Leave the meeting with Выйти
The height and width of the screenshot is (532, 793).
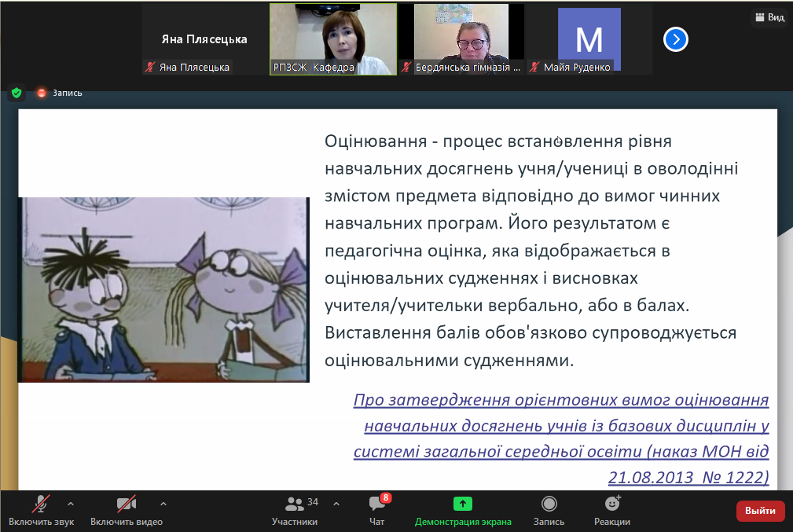[x=760, y=511]
